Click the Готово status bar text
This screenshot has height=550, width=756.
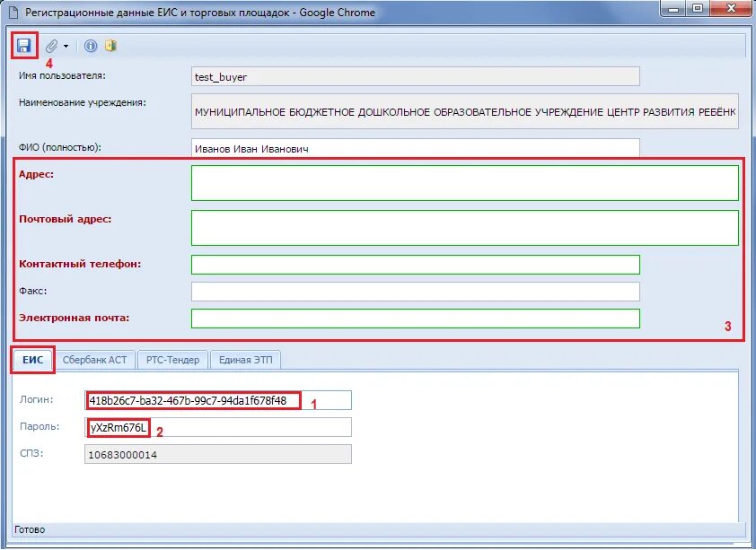tap(30, 529)
